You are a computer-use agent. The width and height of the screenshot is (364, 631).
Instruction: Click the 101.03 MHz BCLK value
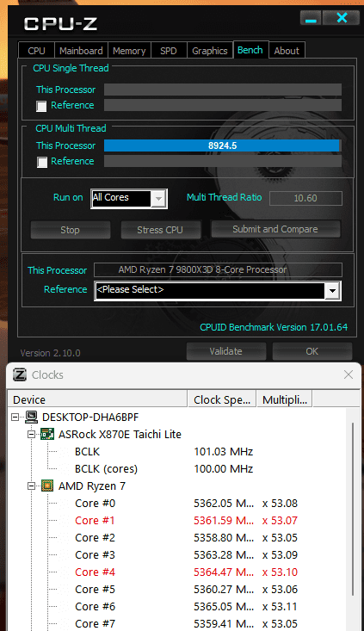[223, 452]
